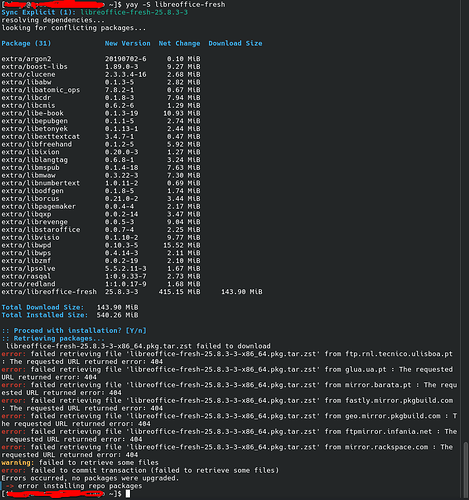Image resolution: width=469 pixels, height=500 pixels.
Task: Click the 'extra/libmspub' package name
Action: (x=30, y=168)
